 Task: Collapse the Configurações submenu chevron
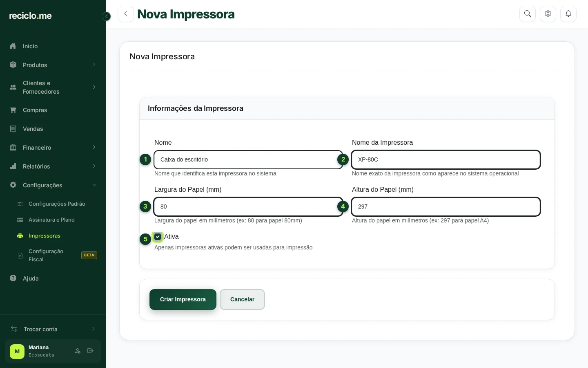pyautogui.click(x=94, y=185)
